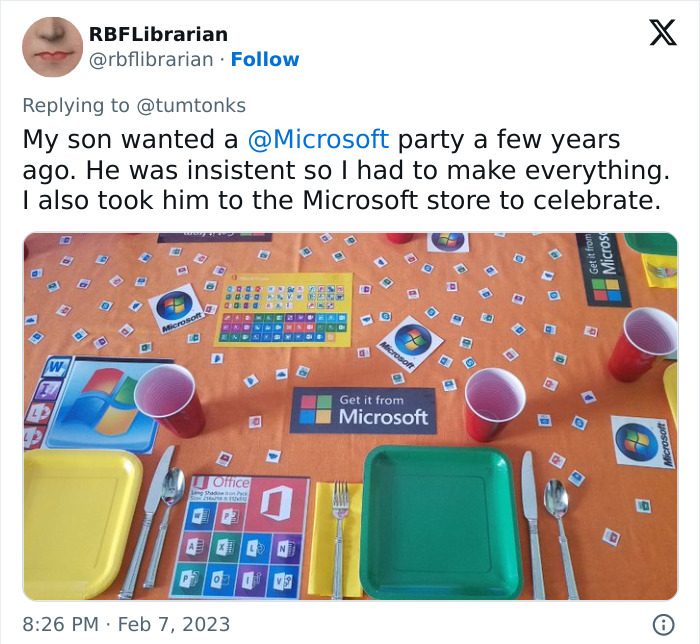Click the red cup beside the Windows card
This screenshot has height=644, width=700.
pyautogui.click(x=169, y=397)
